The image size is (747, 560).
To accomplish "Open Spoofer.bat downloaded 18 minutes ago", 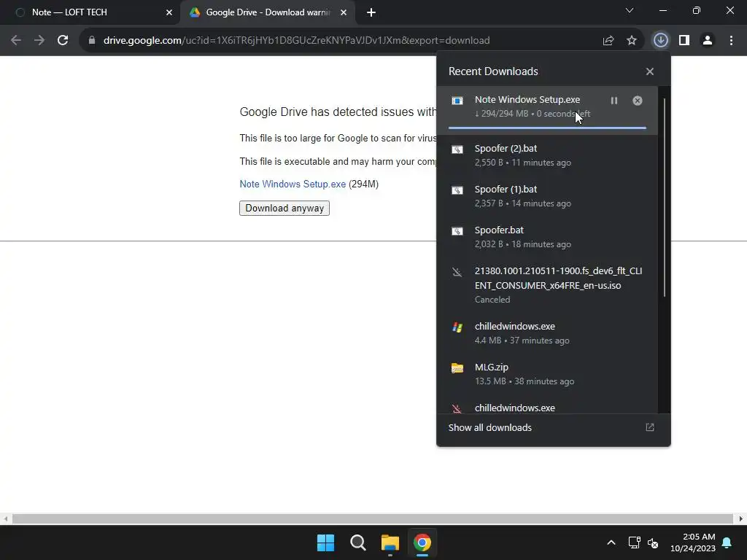I will [x=547, y=237].
